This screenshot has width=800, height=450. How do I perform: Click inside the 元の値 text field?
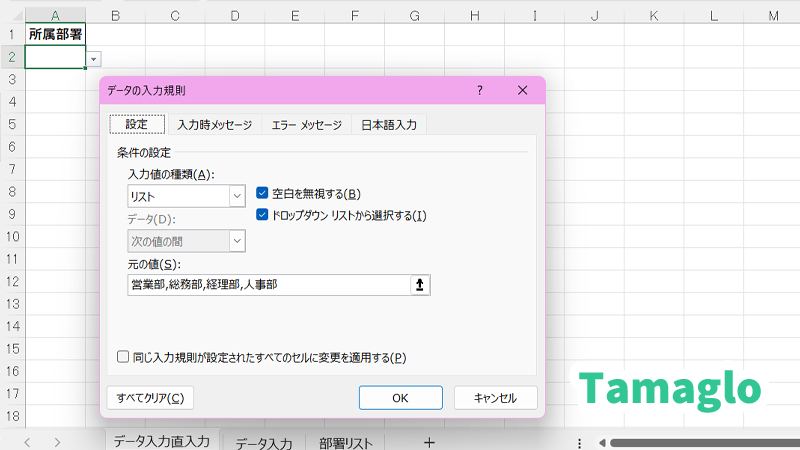268,285
